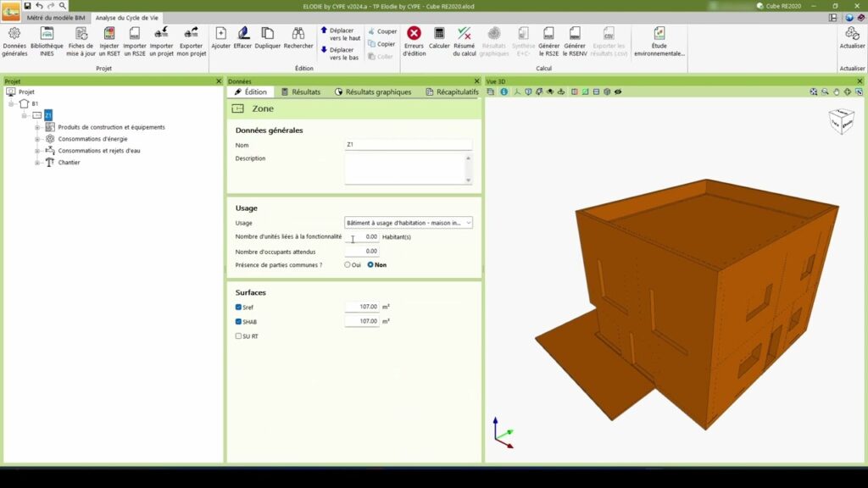Open the Résultats graphiques tab

pyautogui.click(x=373, y=91)
